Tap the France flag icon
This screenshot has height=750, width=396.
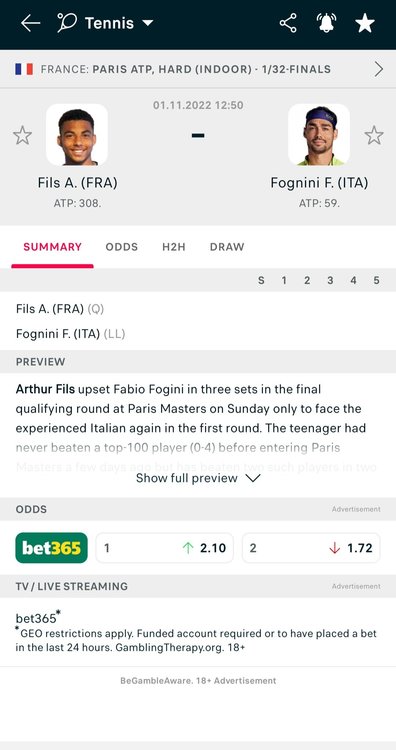(24, 69)
